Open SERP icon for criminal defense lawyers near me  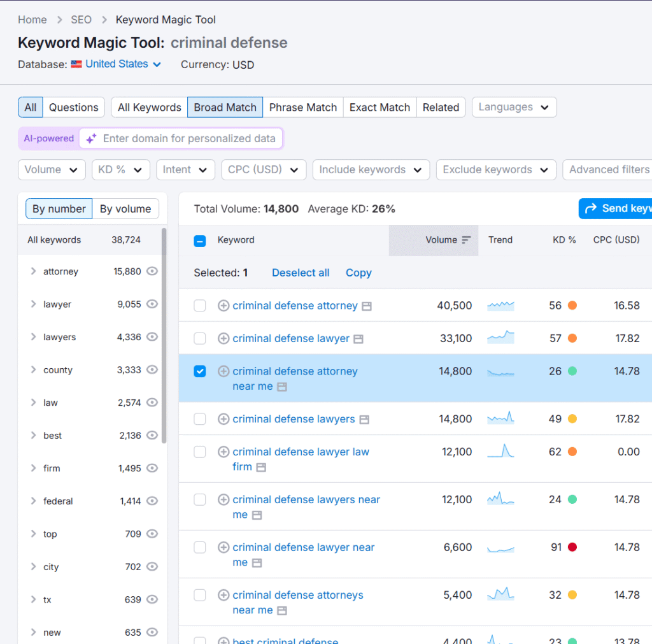(x=257, y=515)
